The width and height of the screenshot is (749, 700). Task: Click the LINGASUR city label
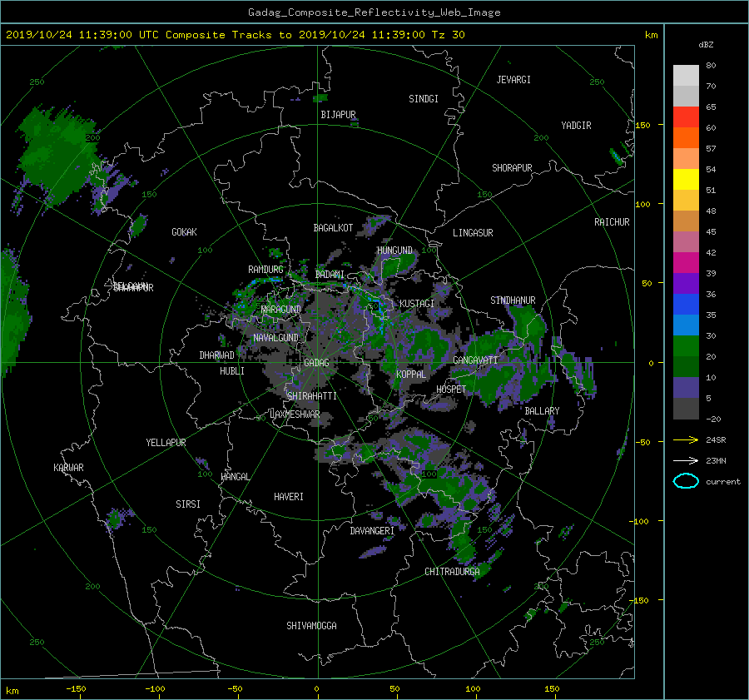point(473,233)
